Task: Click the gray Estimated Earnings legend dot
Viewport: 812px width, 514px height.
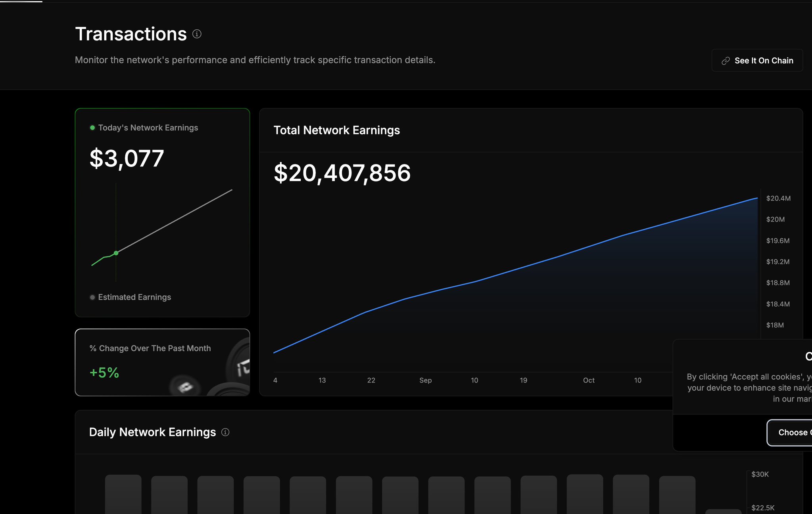Action: 92,297
